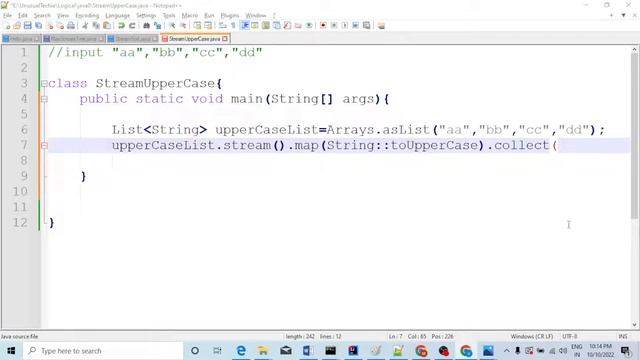The width and height of the screenshot is (640, 360).
Task: Click the Type here to search box
Action: pos(103,351)
